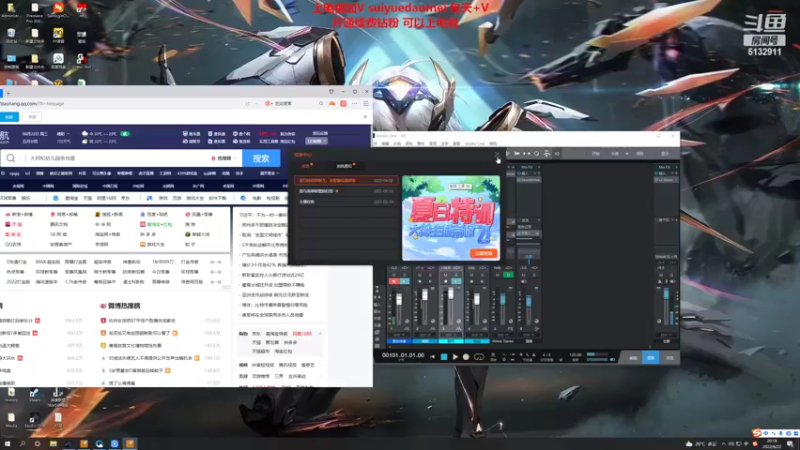Open File Explorer from the taskbar
The image size is (800, 450).
(53, 444)
